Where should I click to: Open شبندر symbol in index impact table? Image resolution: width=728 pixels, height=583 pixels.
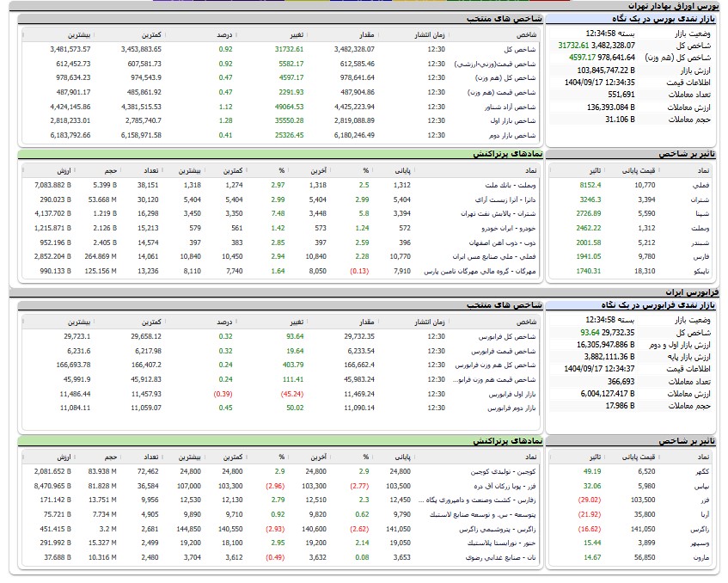(699, 242)
